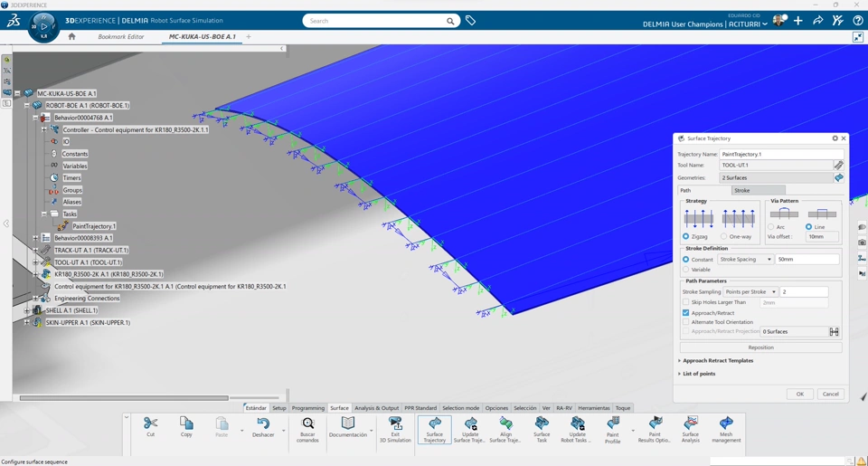
Task: Add a new tab with plus
Action: click(249, 36)
